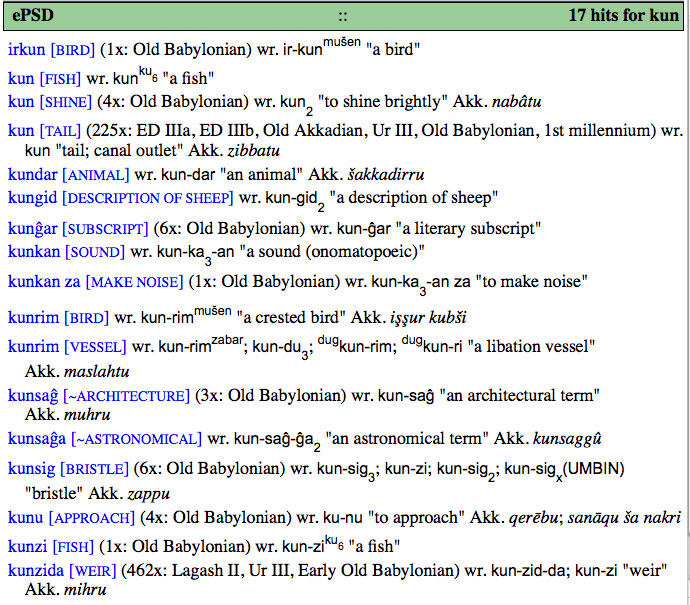Open the kunrim [VESSEL] entry

[67, 347]
